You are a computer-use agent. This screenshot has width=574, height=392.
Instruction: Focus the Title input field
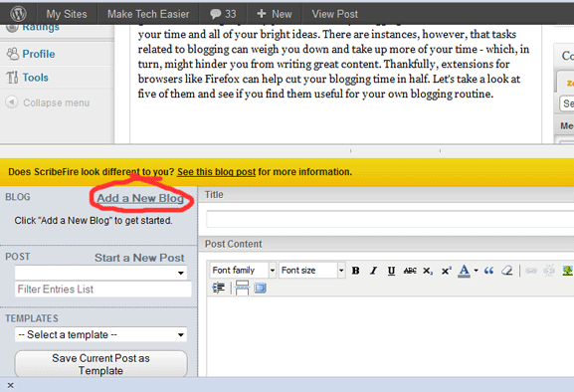click(x=390, y=219)
